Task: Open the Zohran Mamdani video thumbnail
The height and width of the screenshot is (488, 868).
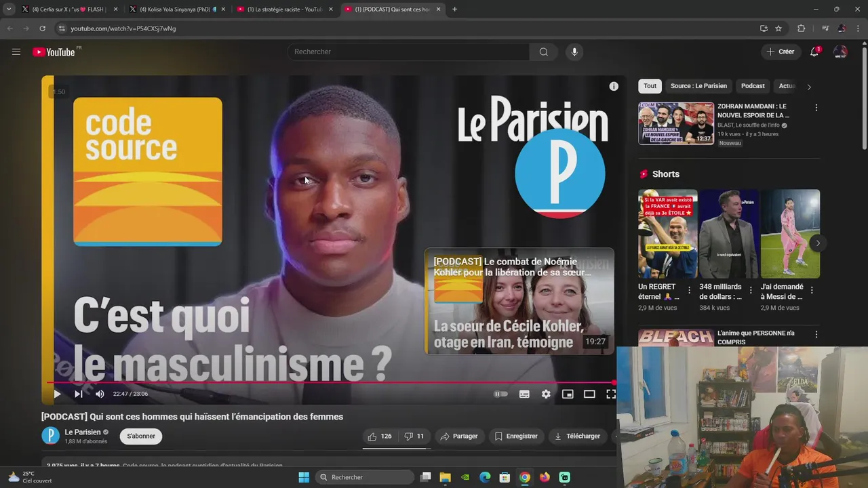Action: click(x=676, y=123)
